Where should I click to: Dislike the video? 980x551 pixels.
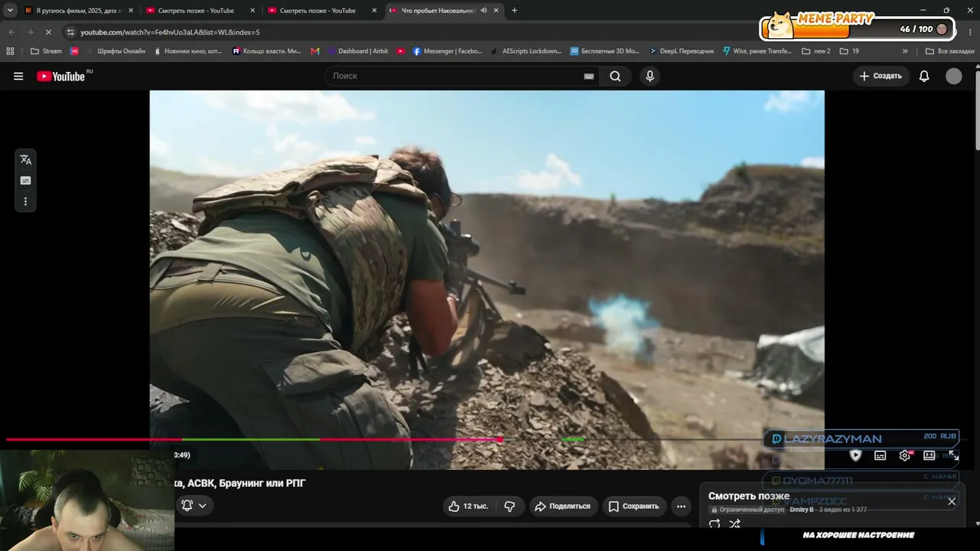coord(510,506)
